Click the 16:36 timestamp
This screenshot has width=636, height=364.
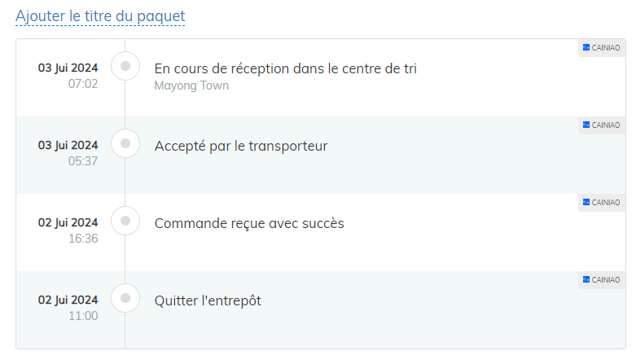[83, 239]
